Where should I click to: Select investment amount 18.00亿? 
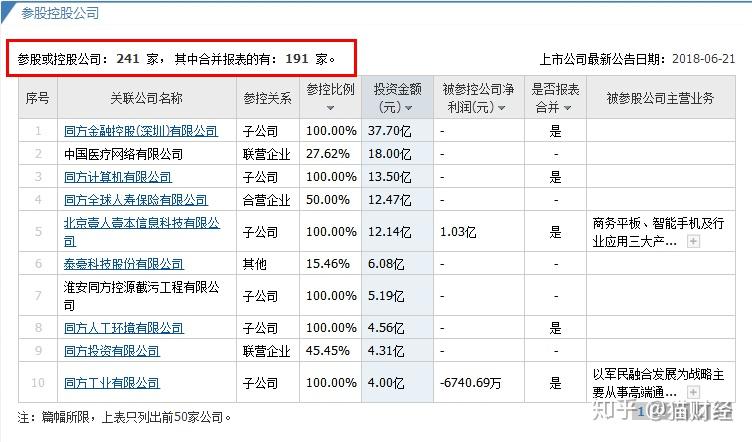click(x=389, y=154)
